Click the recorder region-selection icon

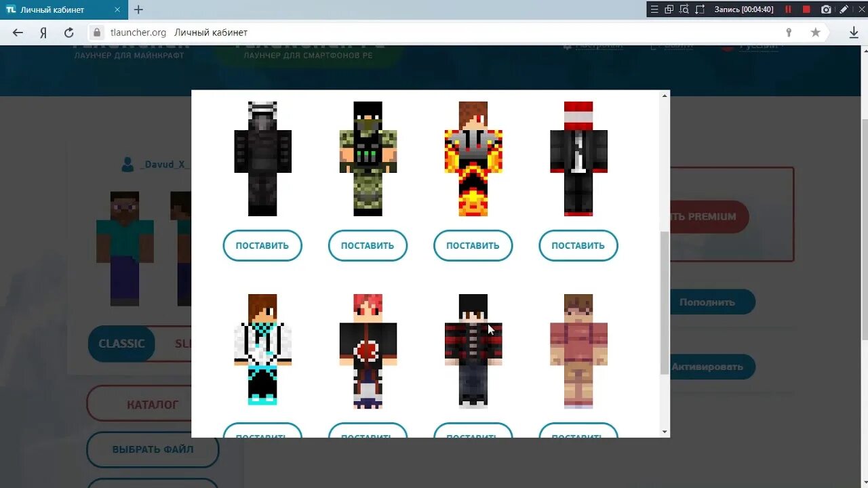[700, 9]
